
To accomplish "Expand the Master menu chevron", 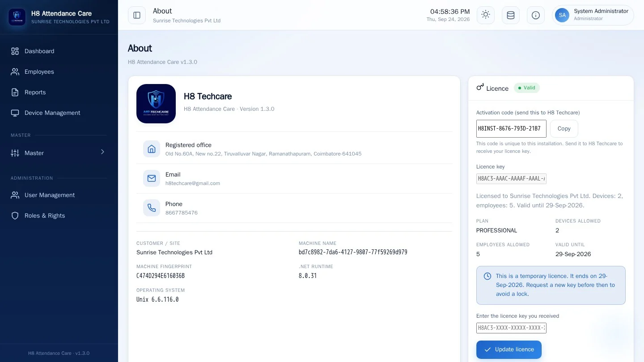I will click(102, 152).
